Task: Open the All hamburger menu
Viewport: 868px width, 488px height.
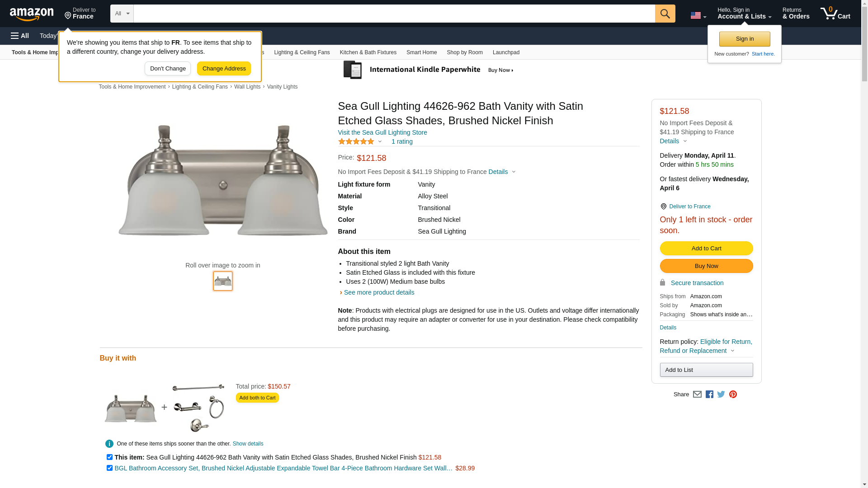Action: click(20, 36)
